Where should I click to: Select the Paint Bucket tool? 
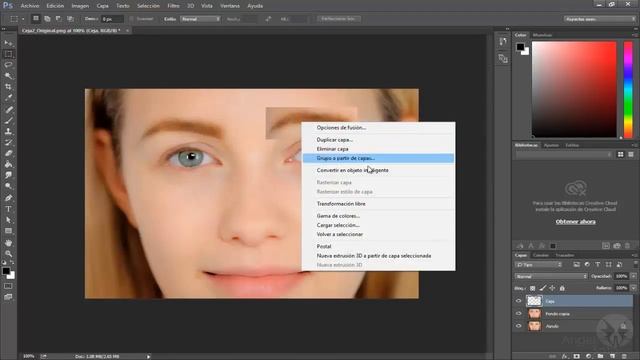[8, 164]
